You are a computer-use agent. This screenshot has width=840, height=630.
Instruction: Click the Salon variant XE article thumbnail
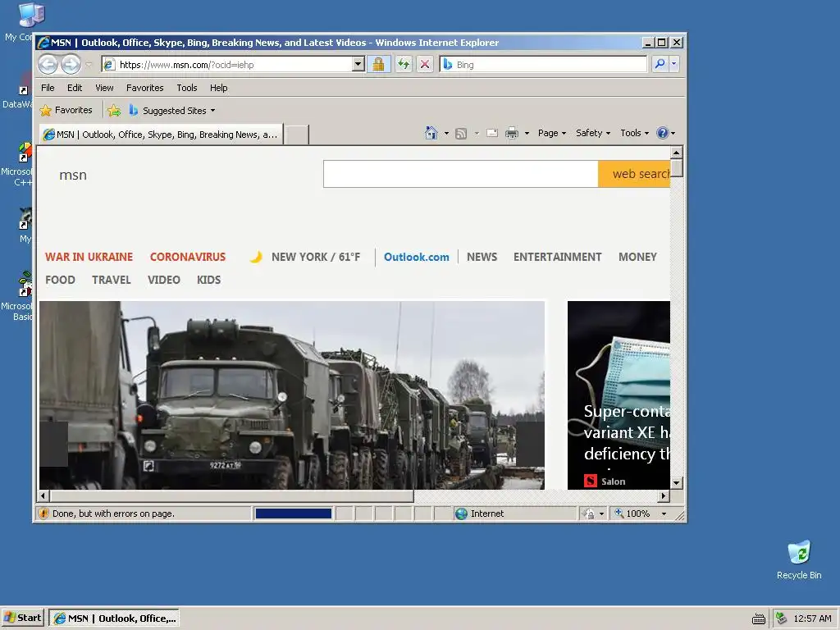point(619,395)
